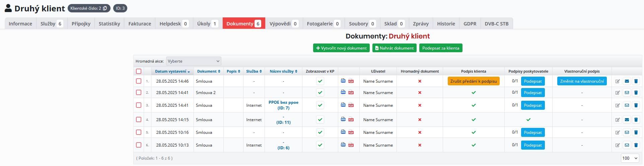Sort by Datum vystavení column

tap(172, 71)
